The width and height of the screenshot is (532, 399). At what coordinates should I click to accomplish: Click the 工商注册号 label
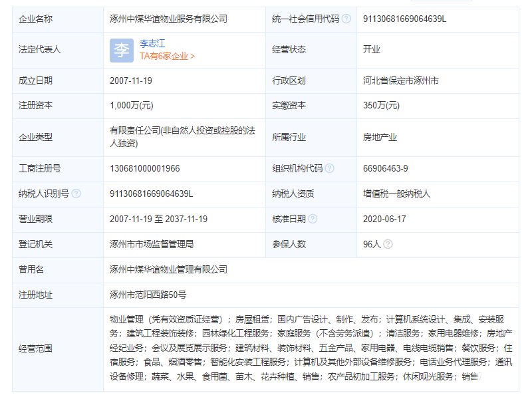coord(40,168)
